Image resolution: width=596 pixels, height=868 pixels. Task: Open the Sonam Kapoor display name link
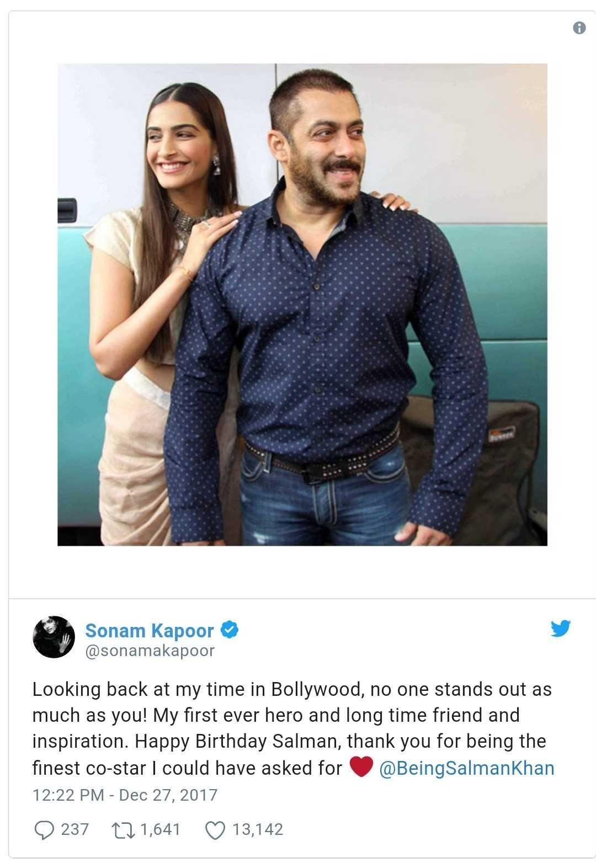coord(149,630)
